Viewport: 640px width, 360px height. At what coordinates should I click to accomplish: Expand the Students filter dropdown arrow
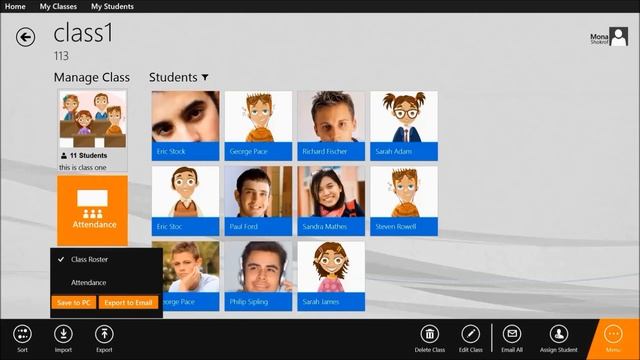coord(205,77)
